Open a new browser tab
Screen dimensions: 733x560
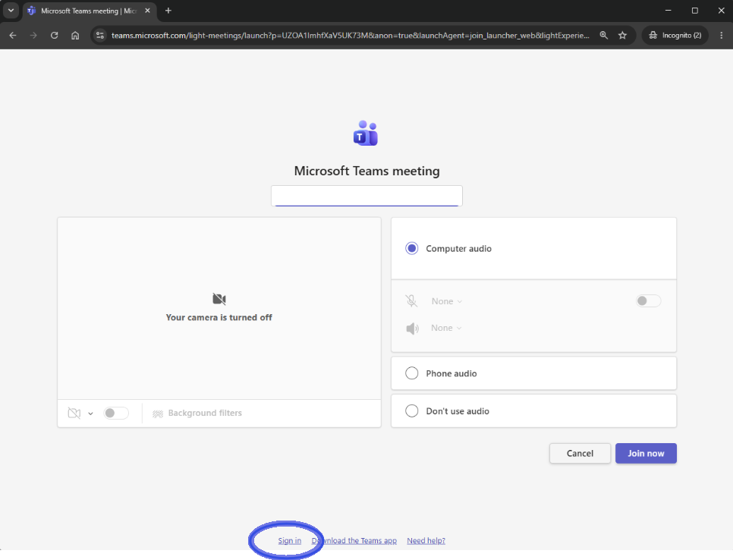tap(168, 11)
